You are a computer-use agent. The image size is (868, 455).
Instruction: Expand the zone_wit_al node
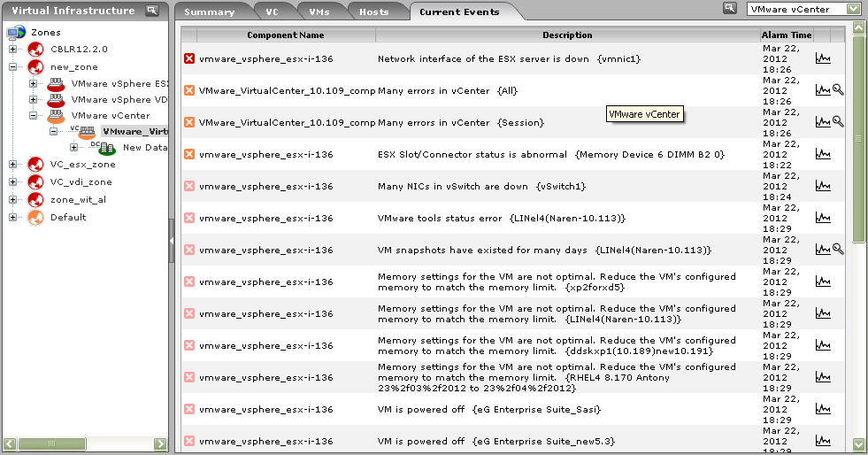(12, 200)
